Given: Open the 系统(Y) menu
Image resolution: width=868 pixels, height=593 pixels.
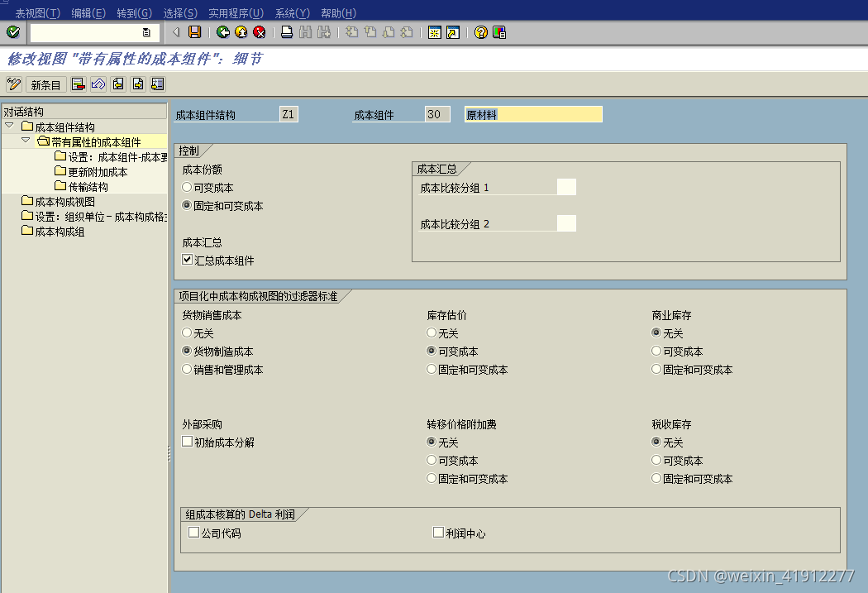Looking at the screenshot, I should click(x=293, y=12).
